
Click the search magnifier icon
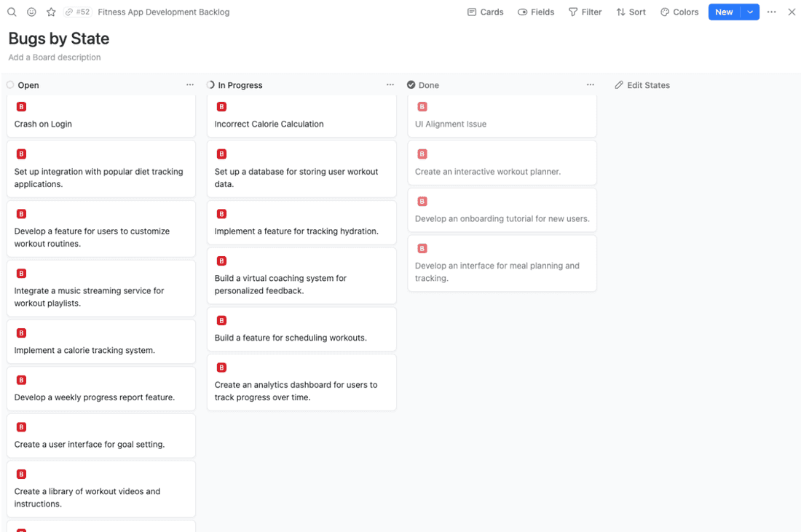(12, 12)
